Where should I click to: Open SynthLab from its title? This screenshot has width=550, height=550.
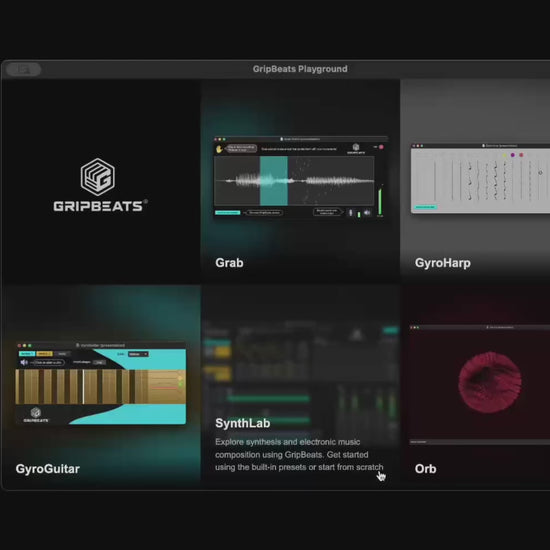tap(243, 423)
